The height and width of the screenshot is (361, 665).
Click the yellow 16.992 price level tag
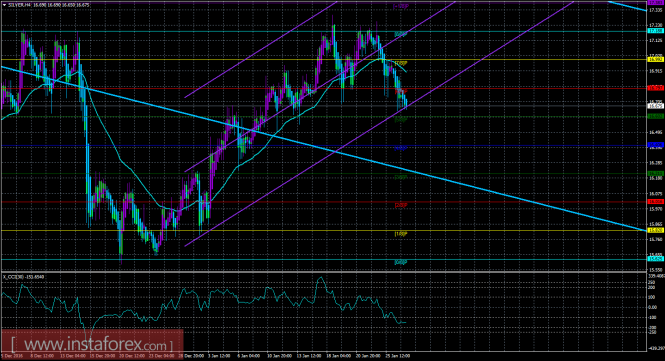click(x=655, y=59)
